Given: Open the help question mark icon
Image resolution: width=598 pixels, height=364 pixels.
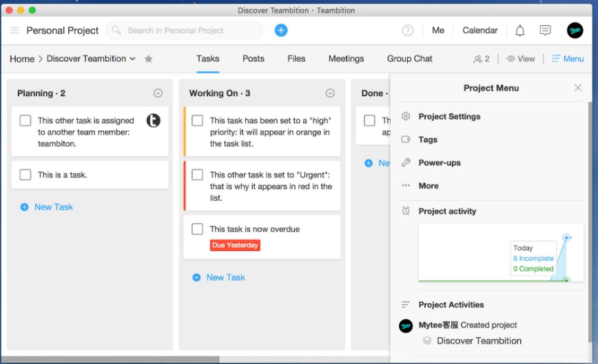Looking at the screenshot, I should [x=408, y=30].
